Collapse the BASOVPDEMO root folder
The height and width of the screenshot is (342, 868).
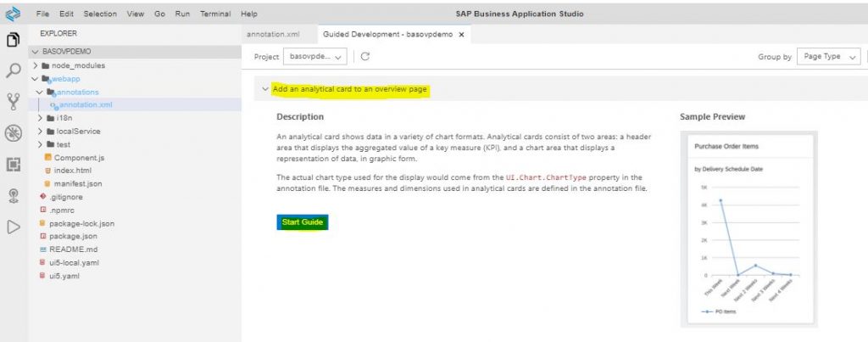click(x=36, y=52)
